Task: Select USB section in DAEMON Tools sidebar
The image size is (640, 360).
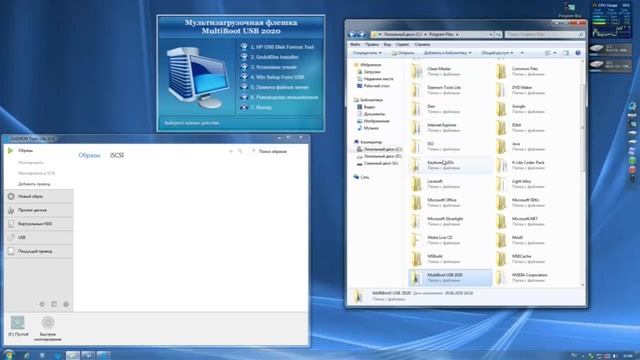Action: [39, 238]
